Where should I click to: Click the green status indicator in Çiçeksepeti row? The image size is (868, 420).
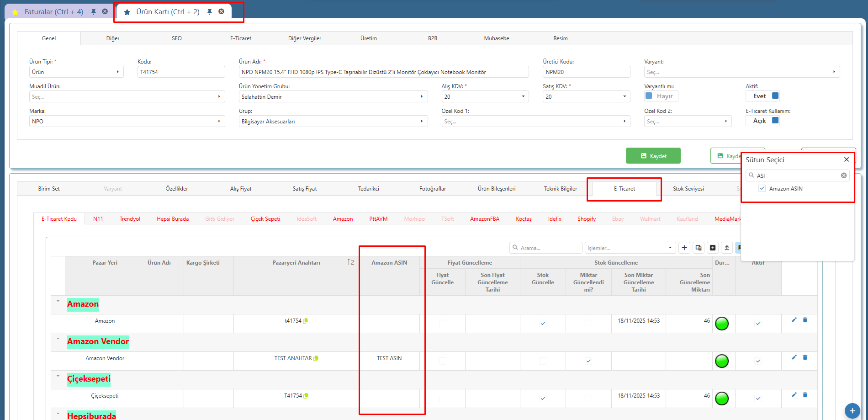pyautogui.click(x=722, y=399)
